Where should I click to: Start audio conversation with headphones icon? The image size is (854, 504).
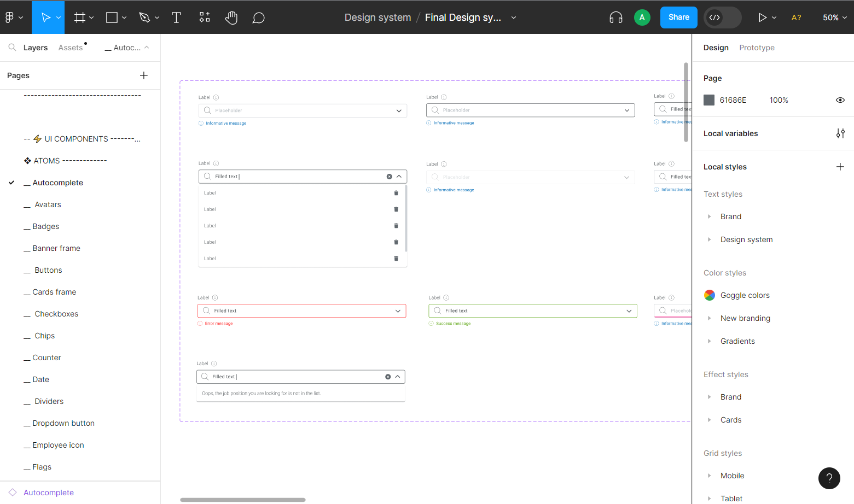coord(616,17)
